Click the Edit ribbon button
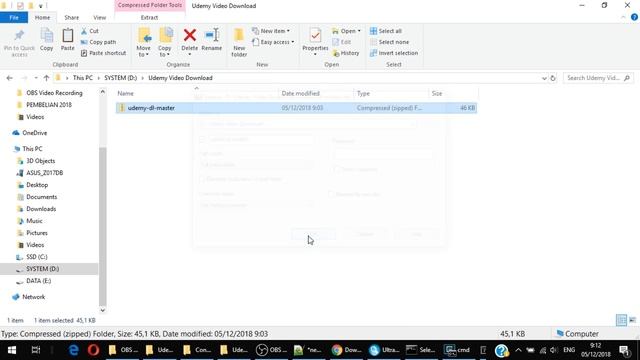The width and height of the screenshot is (640, 360). 342,42
